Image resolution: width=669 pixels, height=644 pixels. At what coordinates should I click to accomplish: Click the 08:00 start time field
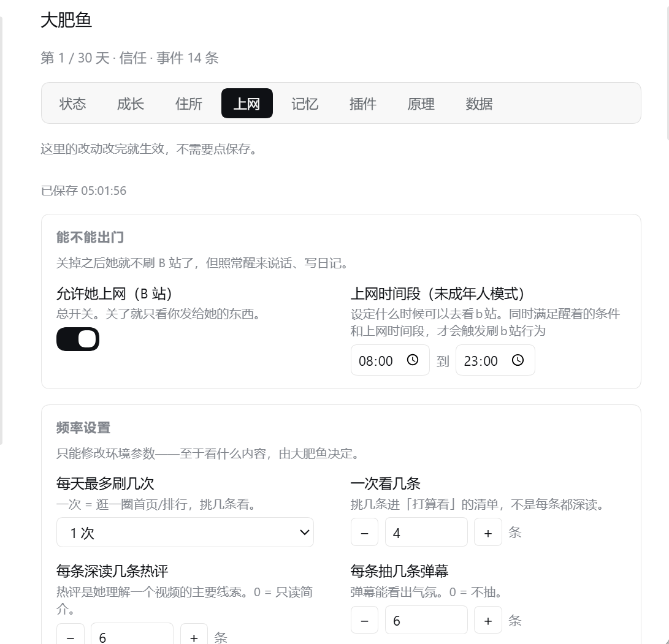point(390,360)
